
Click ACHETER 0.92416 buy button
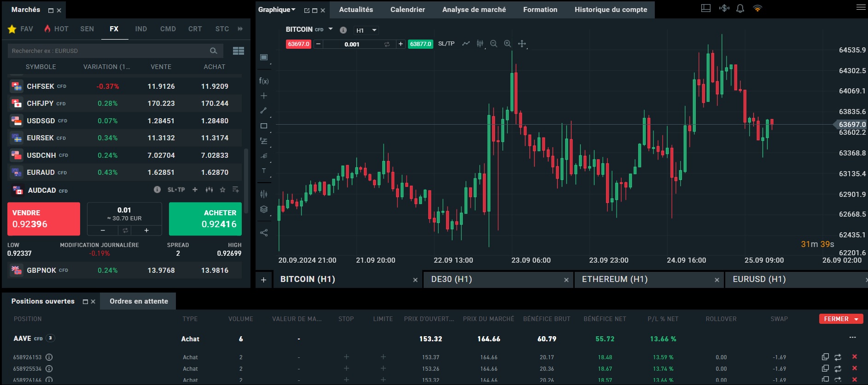[205, 219]
